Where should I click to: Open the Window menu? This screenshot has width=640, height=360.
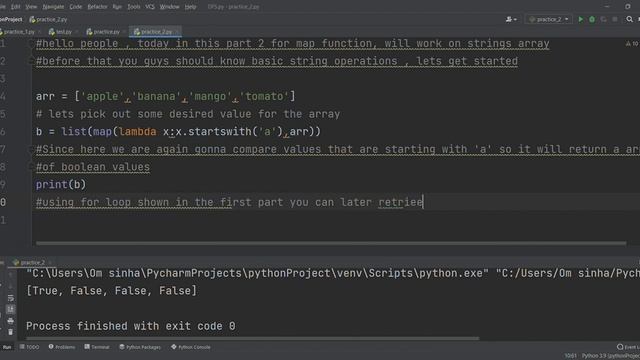tap(169, 7)
